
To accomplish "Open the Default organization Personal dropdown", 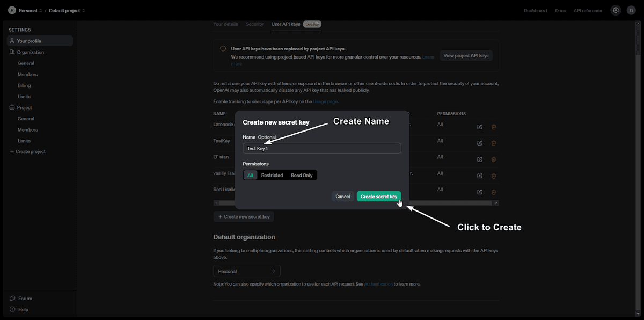I will point(246,271).
